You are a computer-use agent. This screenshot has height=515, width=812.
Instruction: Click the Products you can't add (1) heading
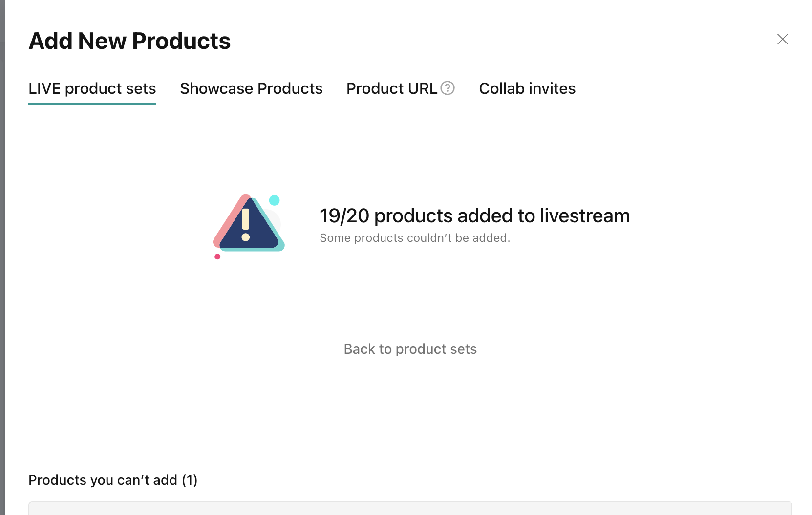click(113, 480)
